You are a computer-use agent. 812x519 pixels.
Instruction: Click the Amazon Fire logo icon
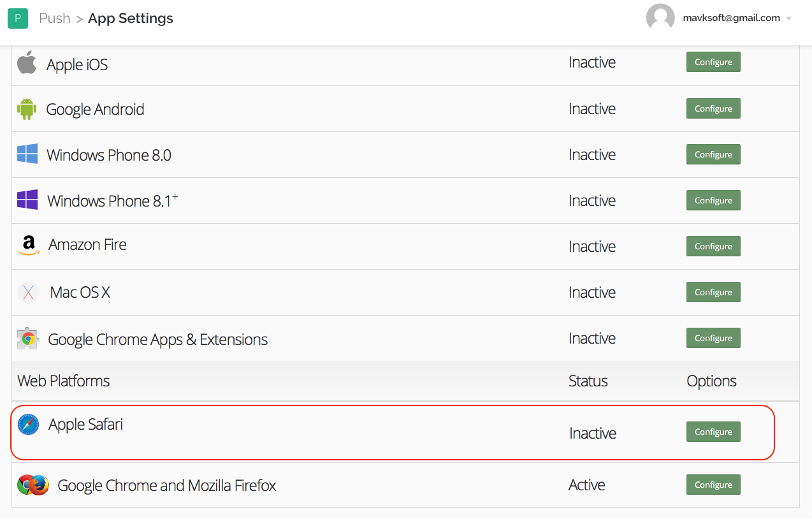point(29,245)
